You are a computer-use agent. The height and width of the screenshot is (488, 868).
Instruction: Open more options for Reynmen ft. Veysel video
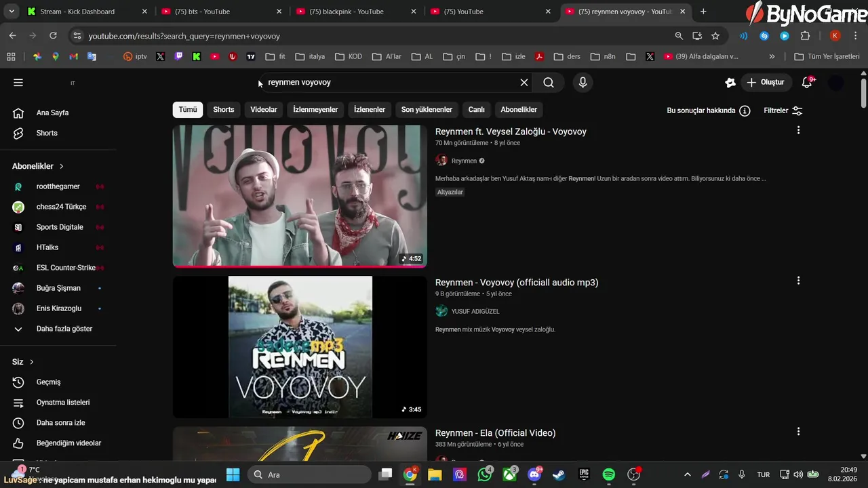798,130
